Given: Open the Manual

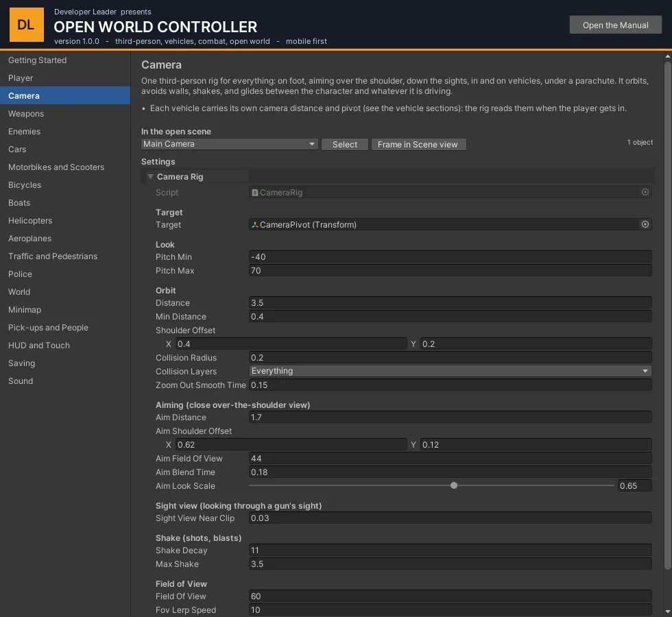Looking at the screenshot, I should click(x=616, y=25).
